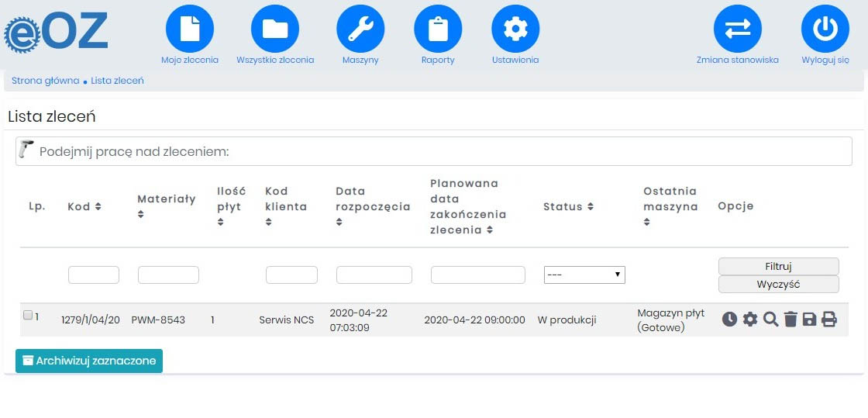Go to Maszyny wrench icon
Image resolution: width=868 pixels, height=418 pixels.
click(360, 29)
